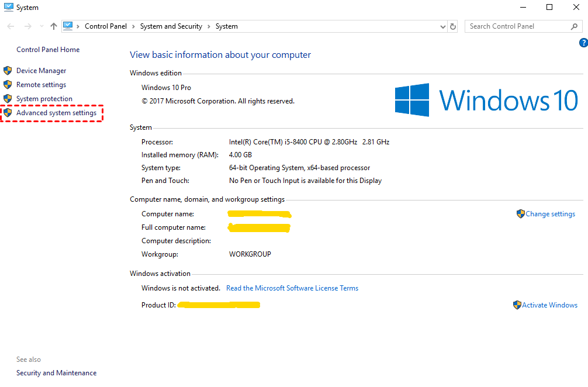Open the recent locations dropdown arrow
The width and height of the screenshot is (588, 387).
coord(41,26)
